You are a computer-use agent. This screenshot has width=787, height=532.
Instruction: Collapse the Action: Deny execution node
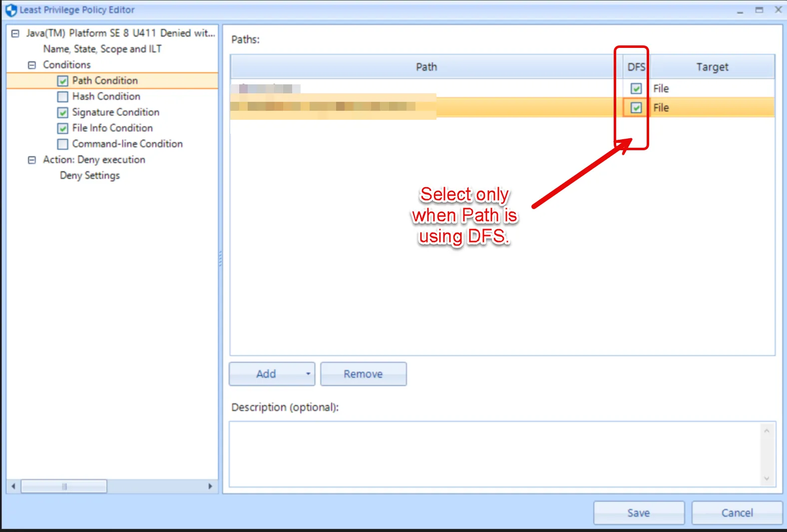point(32,160)
